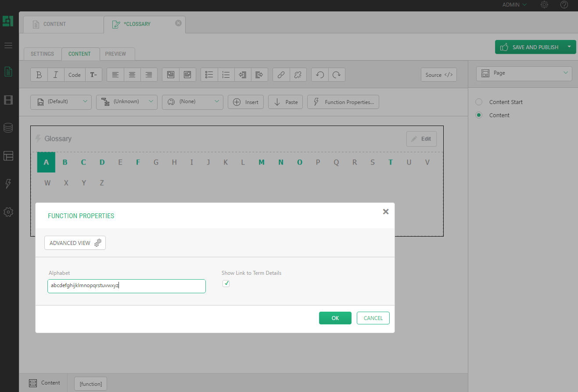This screenshot has height=392, width=578.
Task: Uncheck Show Link to Term Details
Action: [226, 284]
